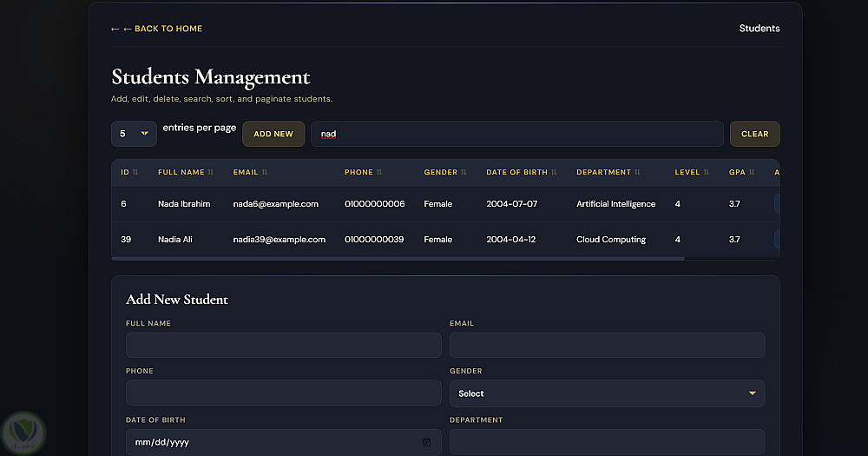Click phone number 01000000039
868x456 pixels.
(374, 240)
